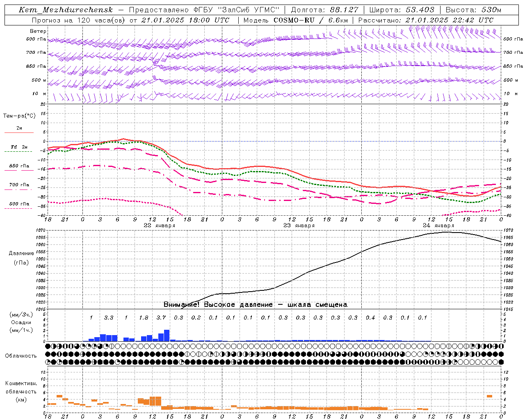Click the 'Внимание! Высокое давление' warning text
525x420 pixels.
(x=218, y=305)
